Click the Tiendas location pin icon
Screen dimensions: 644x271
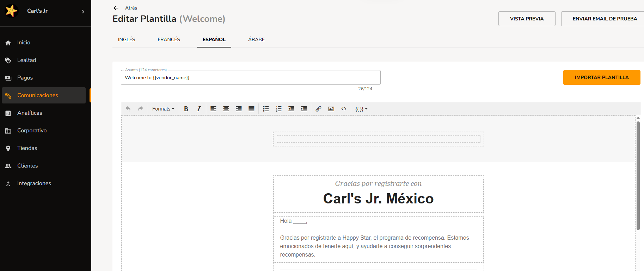point(8,149)
